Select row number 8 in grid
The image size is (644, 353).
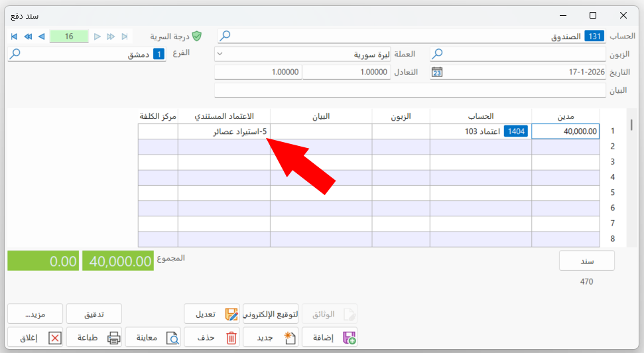(x=612, y=239)
